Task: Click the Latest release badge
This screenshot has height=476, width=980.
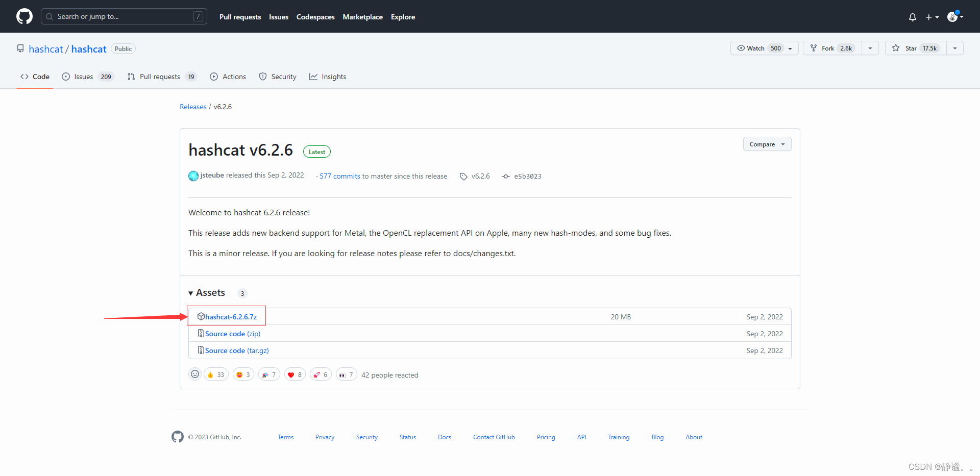Action: tap(316, 152)
